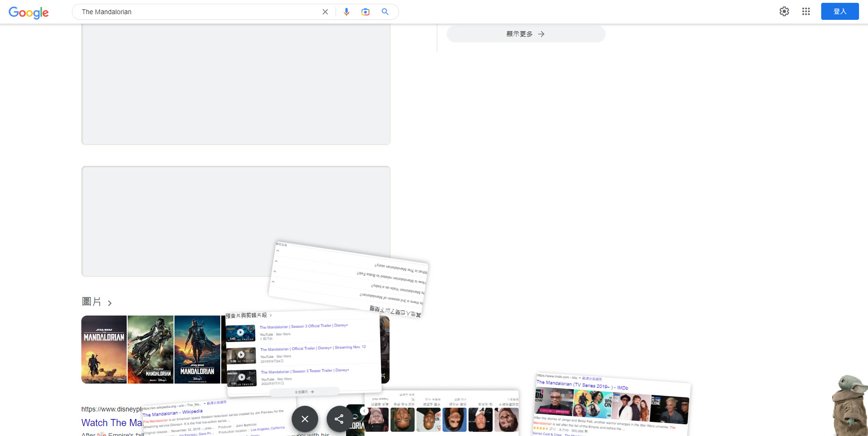The image size is (868, 436).
Task: Open the fourth IMDb On The Scene image
Action: coord(669,410)
